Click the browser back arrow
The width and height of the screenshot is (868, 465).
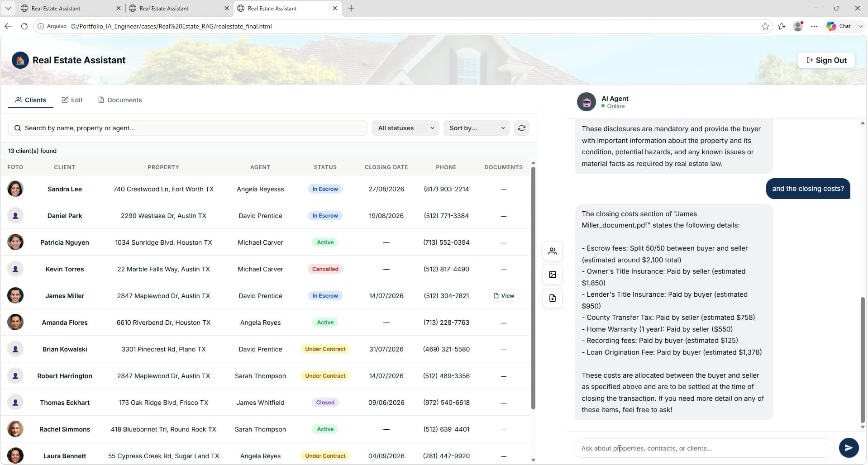pyautogui.click(x=8, y=26)
